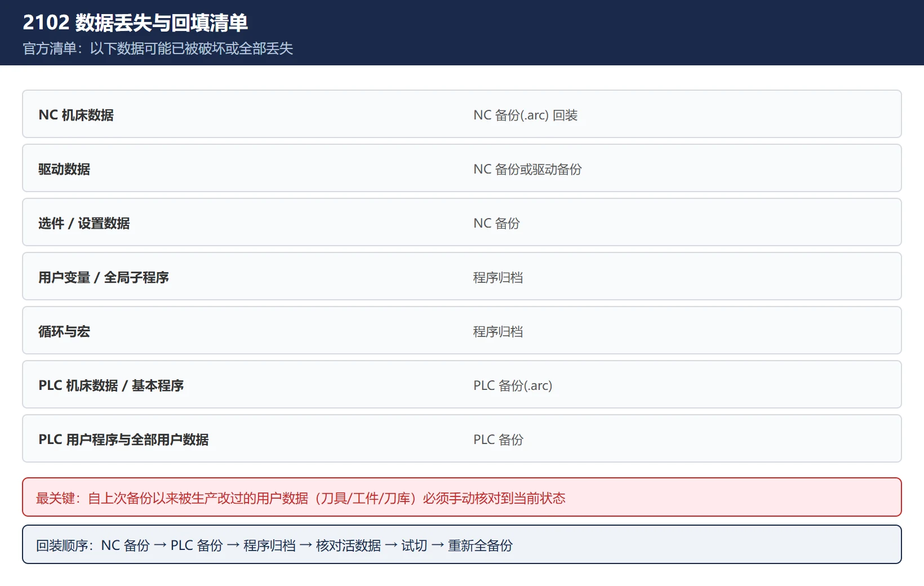
Task: Select "PLC 备份(.arc)" text
Action: point(513,385)
